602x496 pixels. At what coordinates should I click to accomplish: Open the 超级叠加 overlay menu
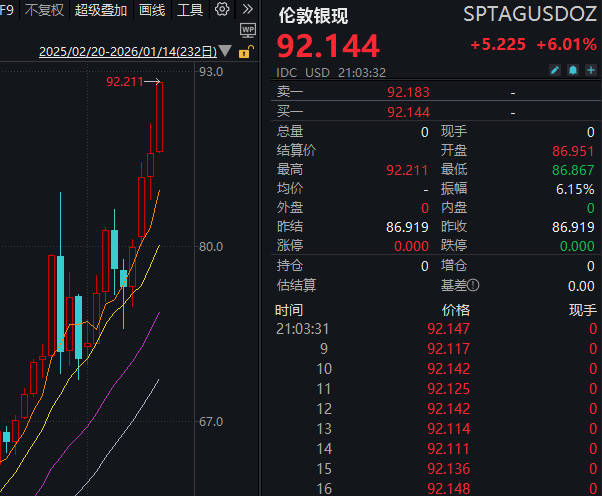click(x=101, y=10)
